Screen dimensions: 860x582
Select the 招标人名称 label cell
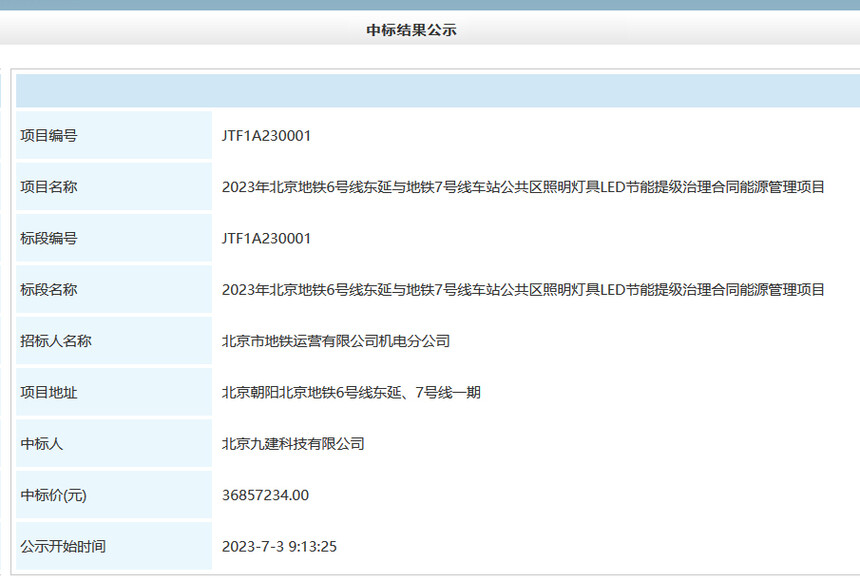click(x=114, y=341)
